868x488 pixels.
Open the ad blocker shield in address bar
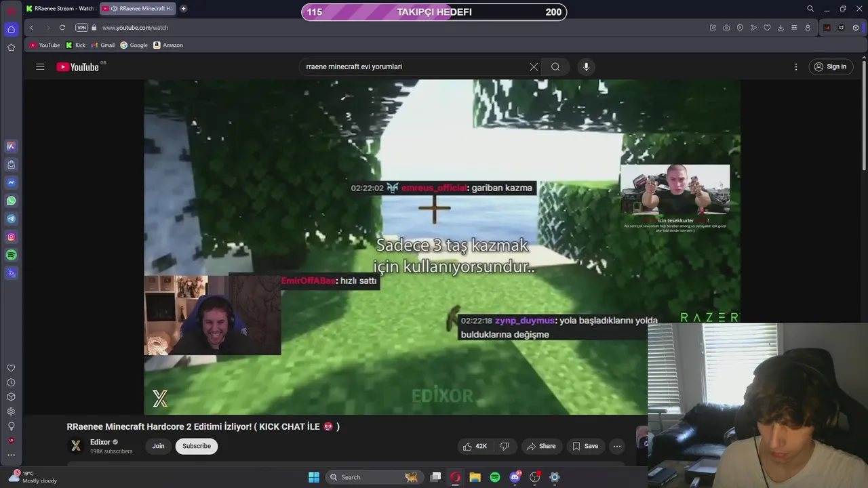tap(740, 28)
